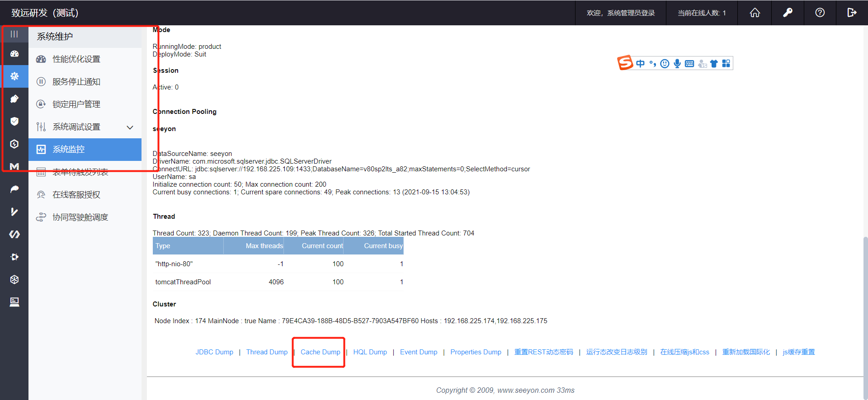The width and height of the screenshot is (868, 400).
Task: Click the ConnectURL jdbc:sqlserver line
Action: (341, 169)
